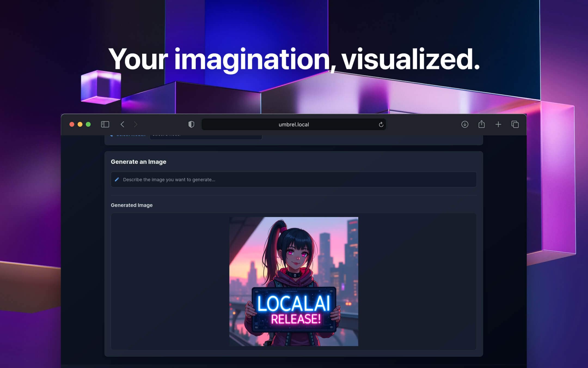The height and width of the screenshot is (368, 588).
Task: Click the umbrel.local address bar
Action: (293, 125)
